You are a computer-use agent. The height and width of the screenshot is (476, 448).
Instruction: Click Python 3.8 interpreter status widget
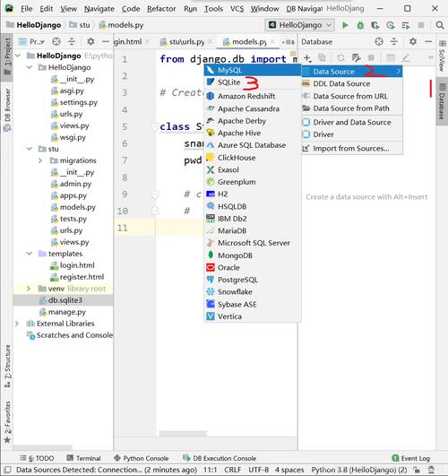(359, 470)
